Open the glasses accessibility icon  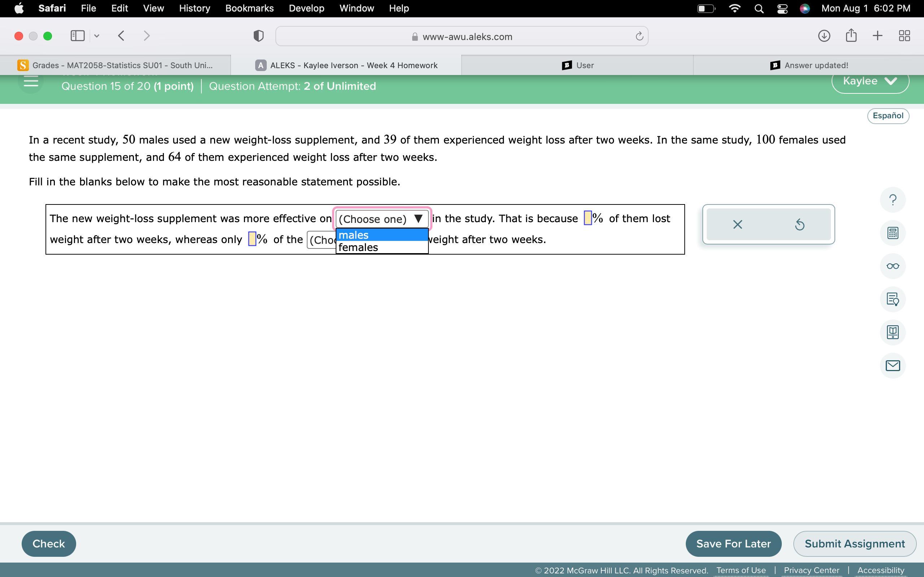892,266
